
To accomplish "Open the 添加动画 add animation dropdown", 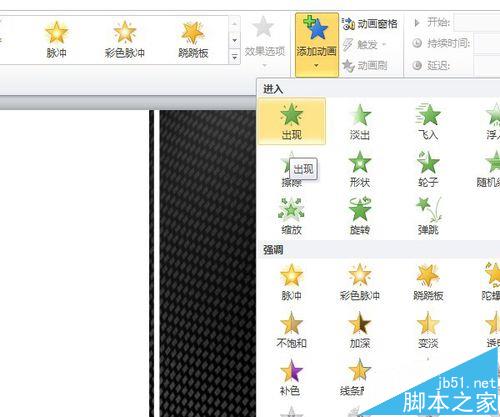I will pyautogui.click(x=316, y=44).
